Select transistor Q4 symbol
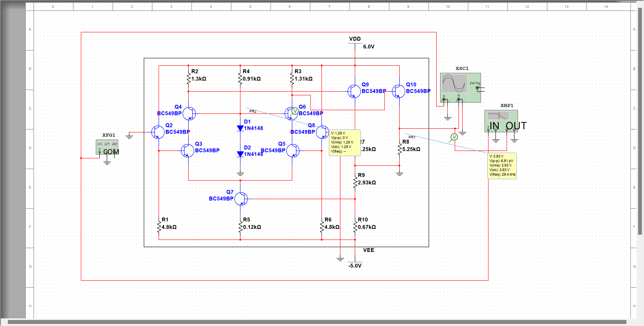The height and width of the screenshot is (326, 644). pos(189,113)
